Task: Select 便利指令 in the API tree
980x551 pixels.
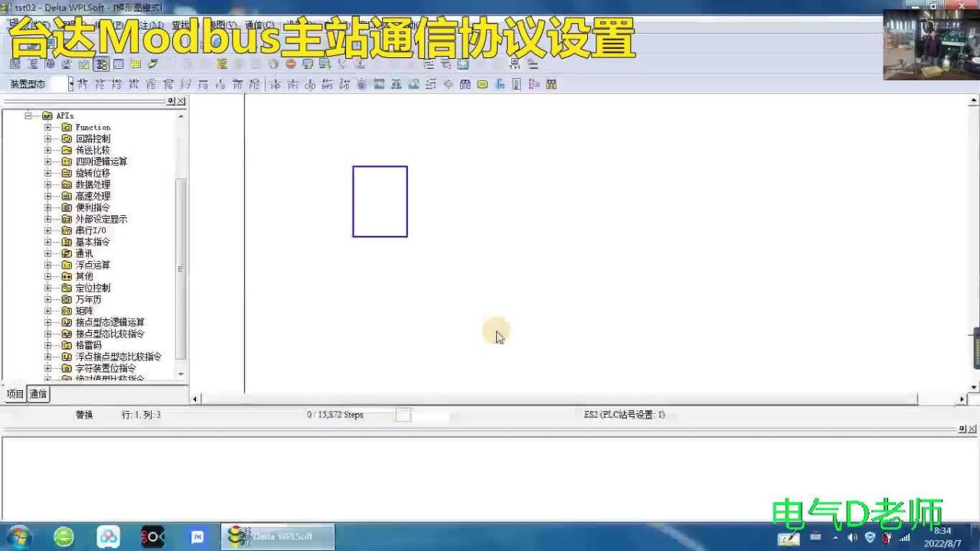Action: click(93, 207)
